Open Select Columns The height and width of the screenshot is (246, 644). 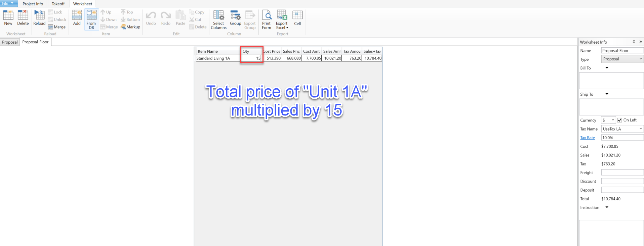tap(218, 19)
